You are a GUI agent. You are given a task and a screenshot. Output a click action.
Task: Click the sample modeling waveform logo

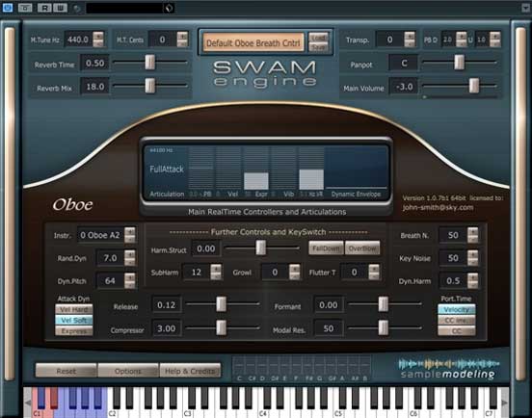point(448,369)
